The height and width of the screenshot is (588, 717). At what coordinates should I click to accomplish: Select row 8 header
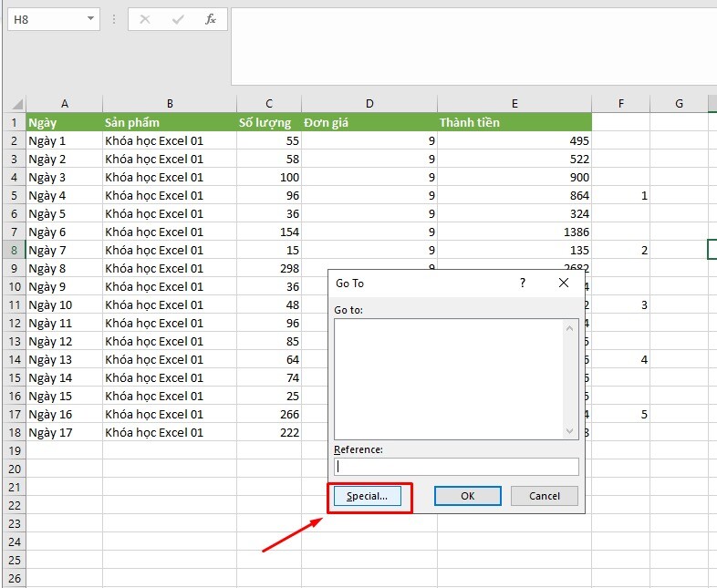[x=15, y=250]
